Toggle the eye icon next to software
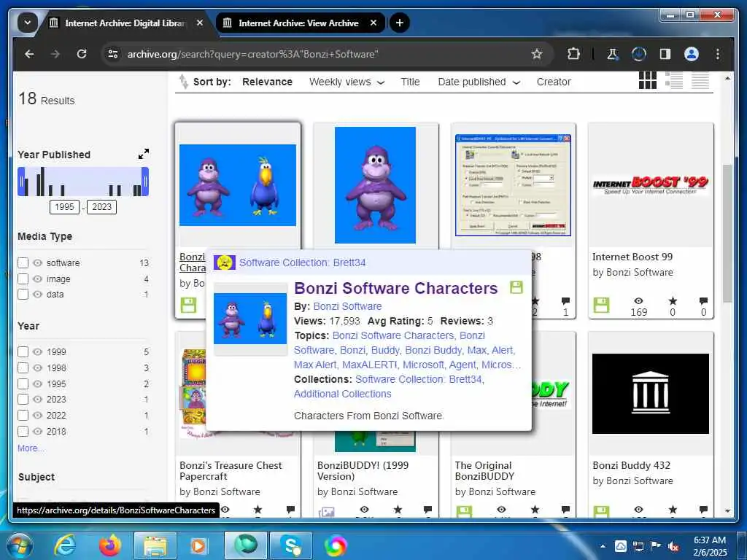This screenshot has height=560, width=747. [x=38, y=262]
